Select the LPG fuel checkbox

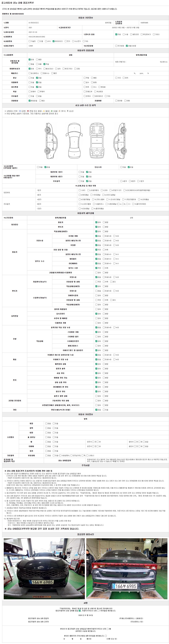click(x=46, y=41)
